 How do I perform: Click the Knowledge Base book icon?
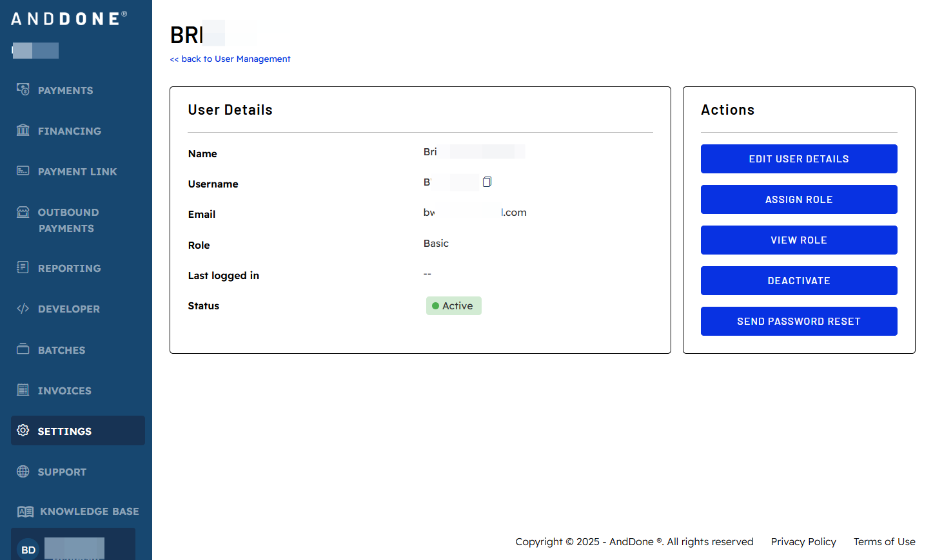[x=26, y=511]
